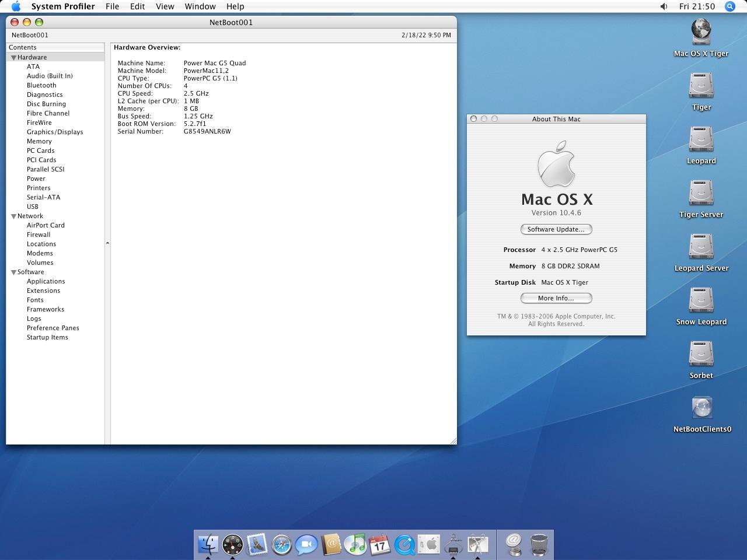747x560 pixels.
Task: Select Volumes under Network
Action: pyautogui.click(x=40, y=262)
